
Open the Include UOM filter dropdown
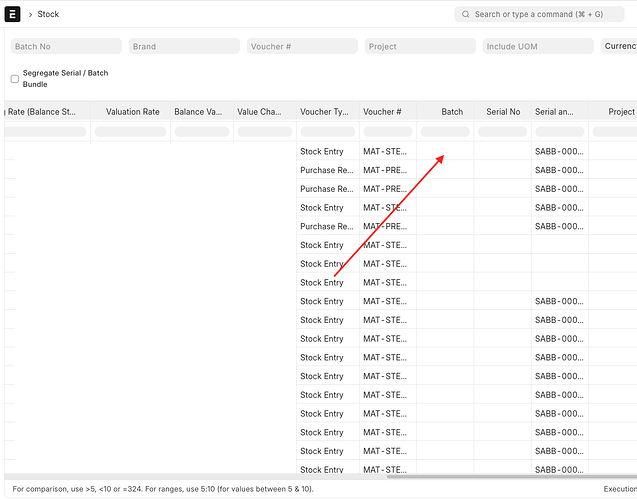pyautogui.click(x=537, y=46)
